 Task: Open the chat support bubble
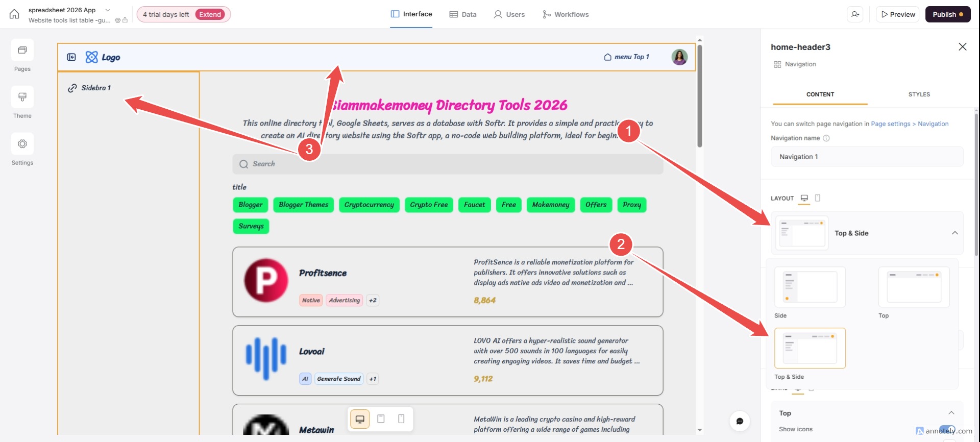click(x=740, y=421)
